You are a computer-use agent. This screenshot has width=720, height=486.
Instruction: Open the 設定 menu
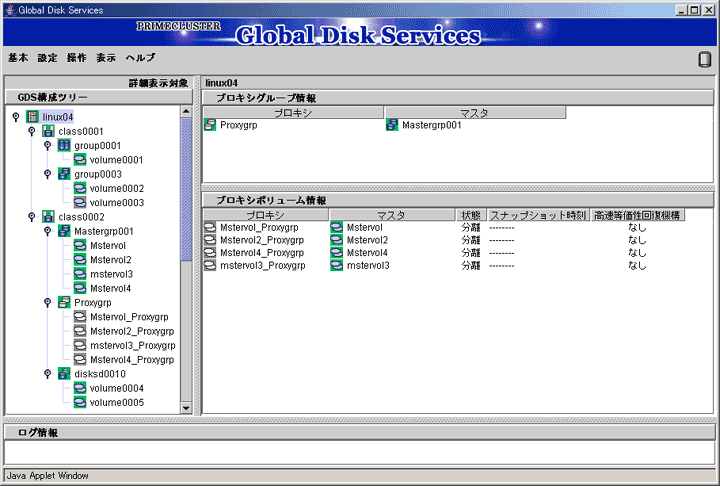(48, 57)
